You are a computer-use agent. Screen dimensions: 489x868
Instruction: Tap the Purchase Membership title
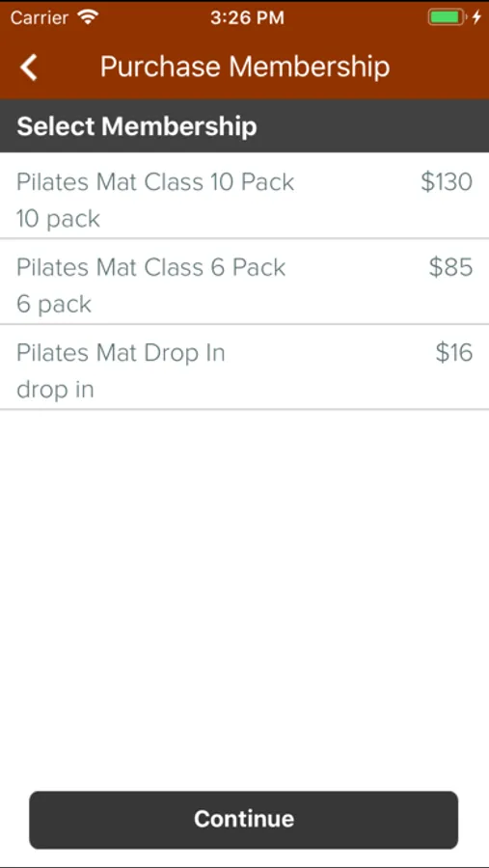click(245, 67)
